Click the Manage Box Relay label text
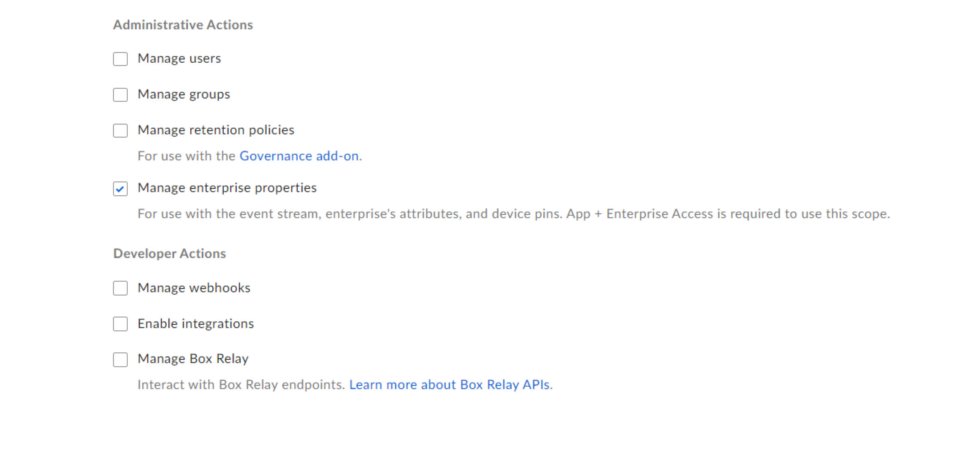 (193, 359)
